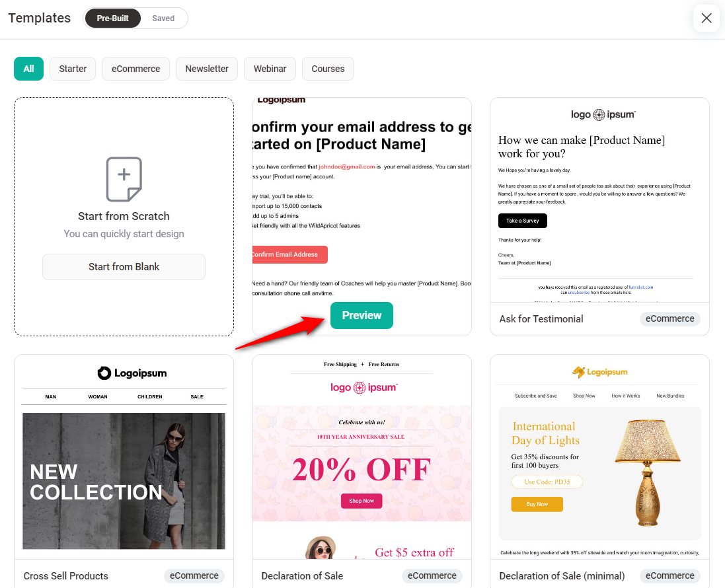Open Ask for Testimonial template thumbnail

point(599,200)
